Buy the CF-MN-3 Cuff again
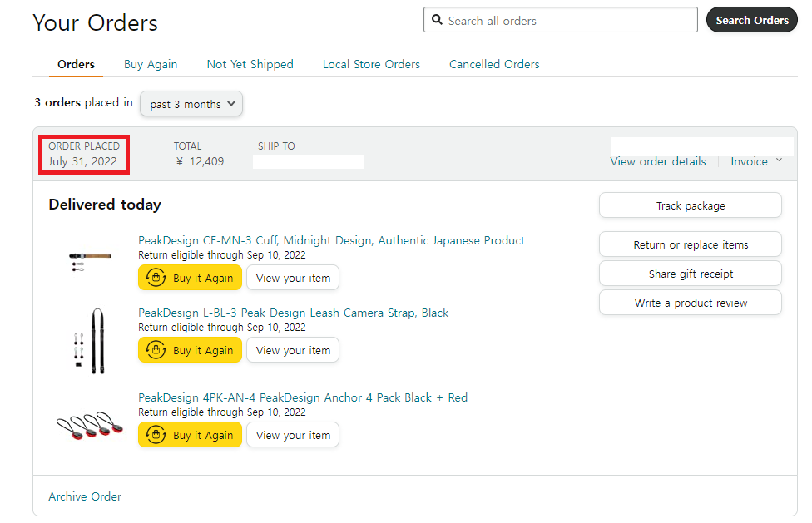 190,278
